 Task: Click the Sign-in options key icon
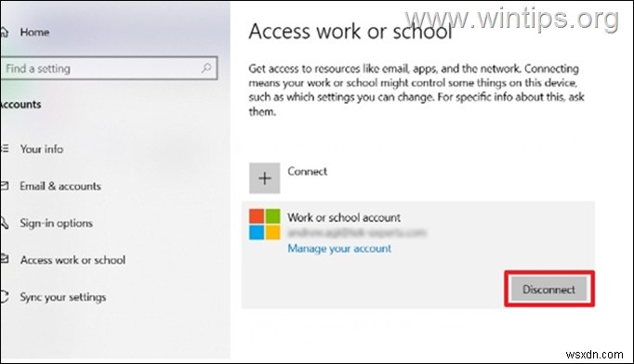tap(4, 223)
